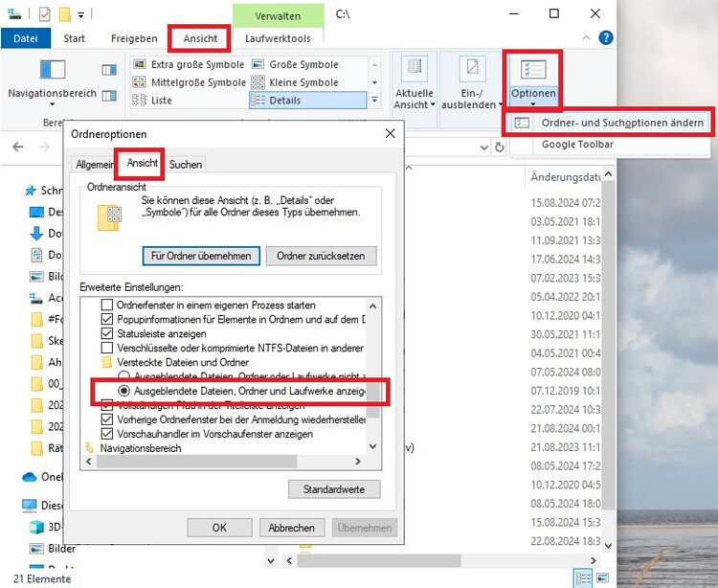Toggle Popupinformationen für Elemente checkbox
718x588 pixels.
(106, 319)
